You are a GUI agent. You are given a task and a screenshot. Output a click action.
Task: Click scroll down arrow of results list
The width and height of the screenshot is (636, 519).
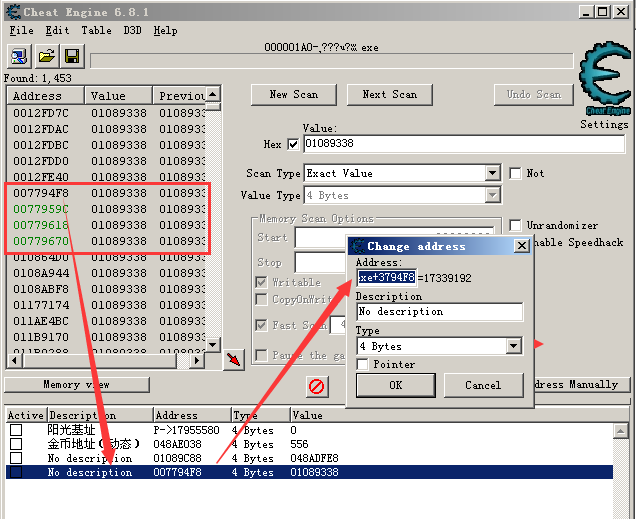(x=213, y=345)
